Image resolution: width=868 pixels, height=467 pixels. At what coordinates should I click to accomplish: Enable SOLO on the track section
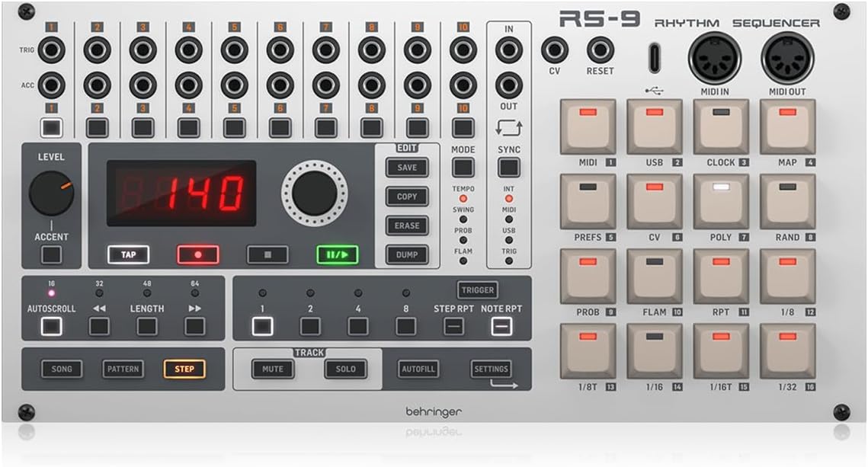click(x=347, y=369)
